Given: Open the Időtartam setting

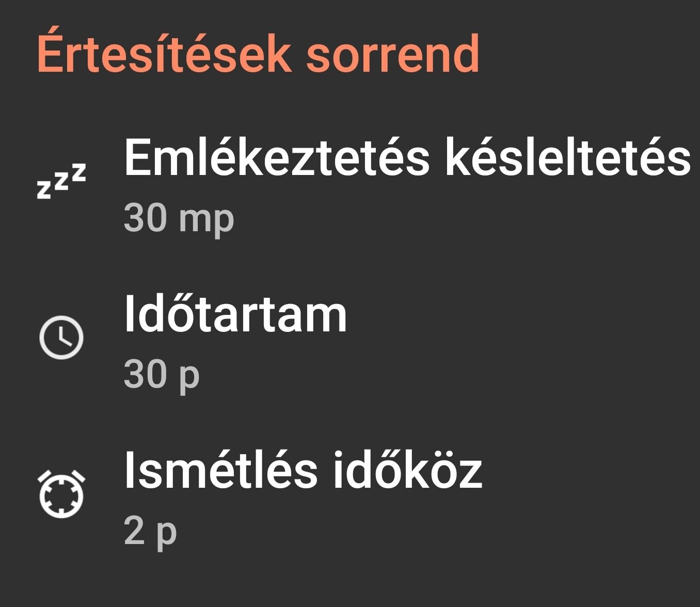Looking at the screenshot, I should point(235,315).
